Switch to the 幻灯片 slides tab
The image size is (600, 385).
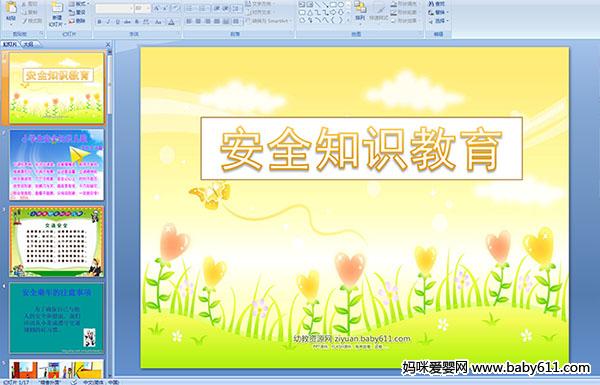click(10, 44)
